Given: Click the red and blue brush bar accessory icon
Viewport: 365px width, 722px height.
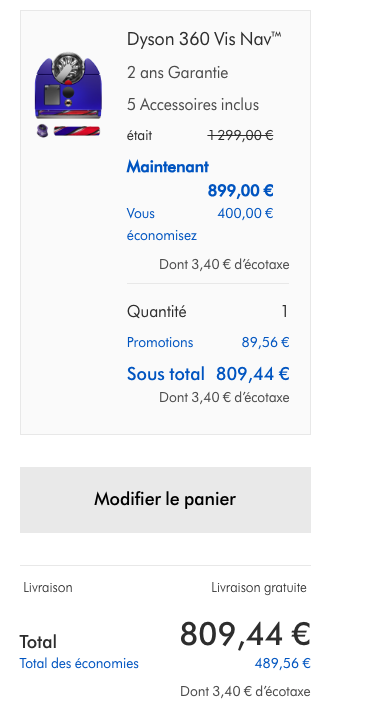Looking at the screenshot, I should (76, 131).
